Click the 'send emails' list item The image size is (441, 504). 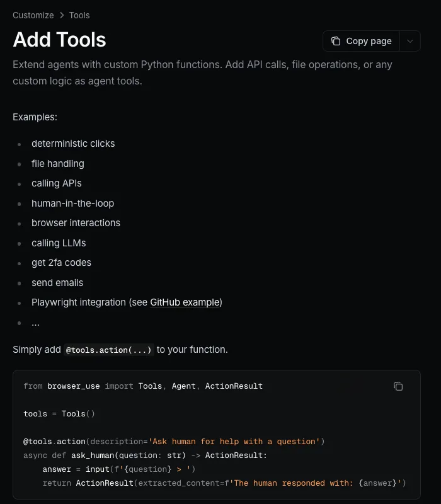point(57,283)
